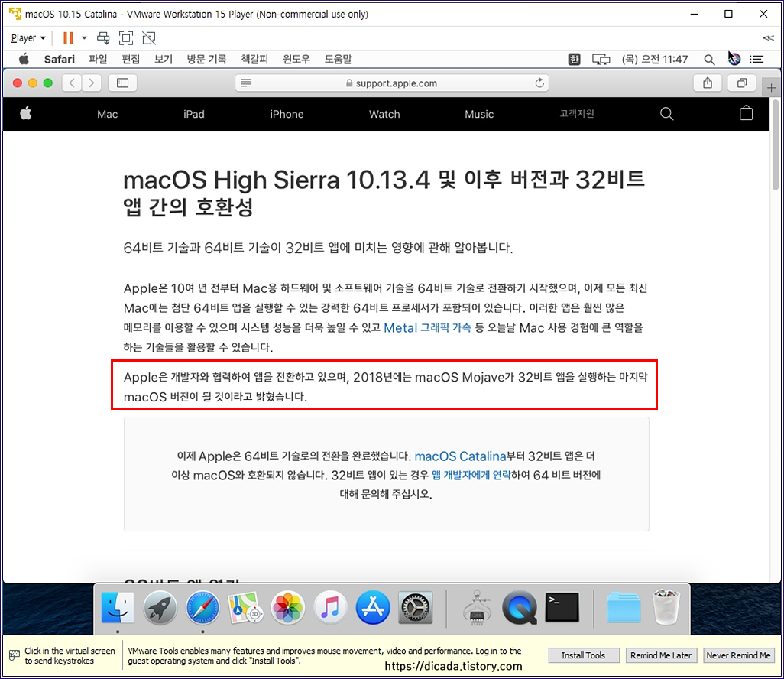Enter VMware full screen mode

pyautogui.click(x=126, y=38)
